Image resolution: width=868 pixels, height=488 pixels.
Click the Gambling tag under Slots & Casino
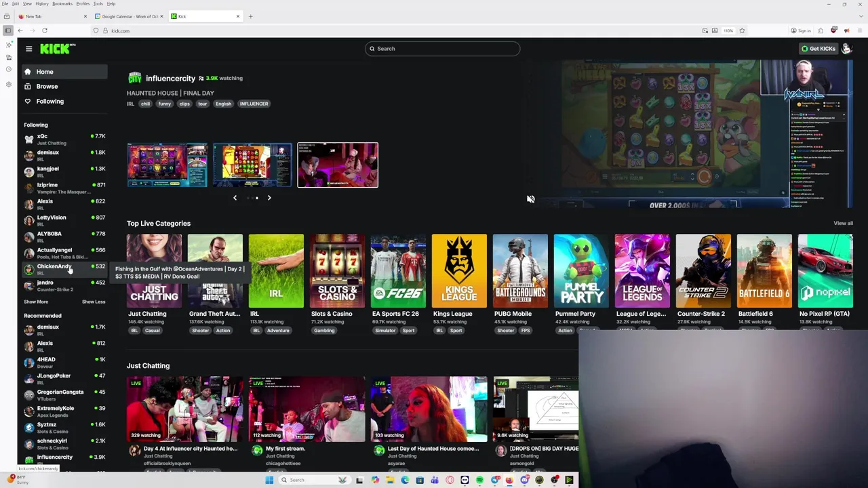click(324, 331)
